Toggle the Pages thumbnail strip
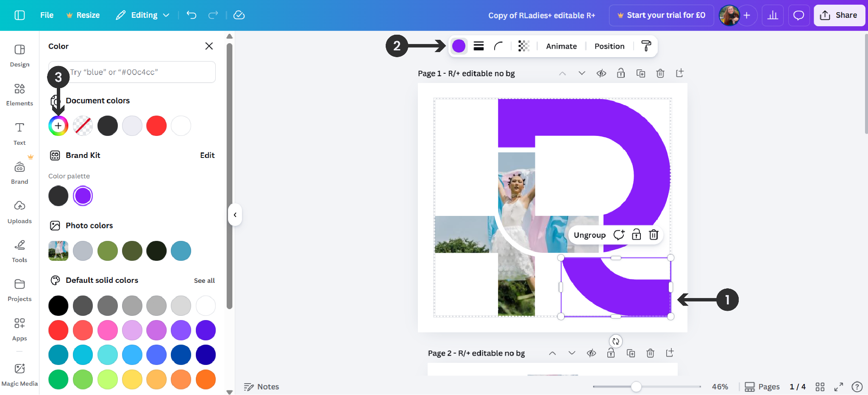 pyautogui.click(x=762, y=387)
